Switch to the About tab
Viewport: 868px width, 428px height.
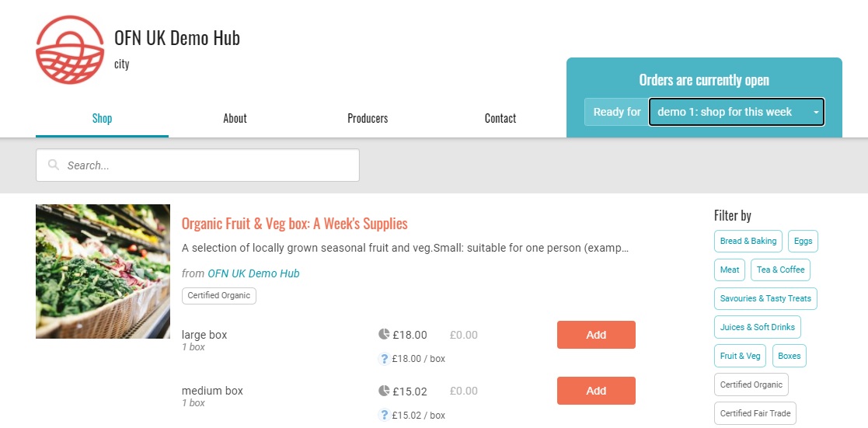coord(235,119)
